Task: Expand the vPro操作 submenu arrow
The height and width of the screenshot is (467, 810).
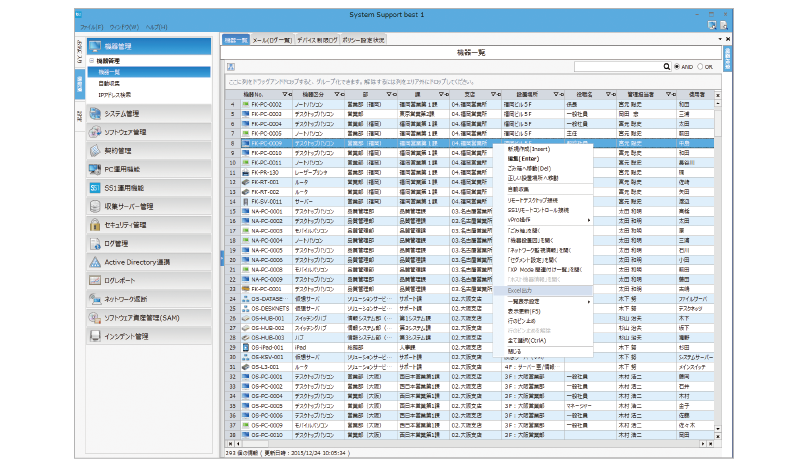Action: point(588,221)
